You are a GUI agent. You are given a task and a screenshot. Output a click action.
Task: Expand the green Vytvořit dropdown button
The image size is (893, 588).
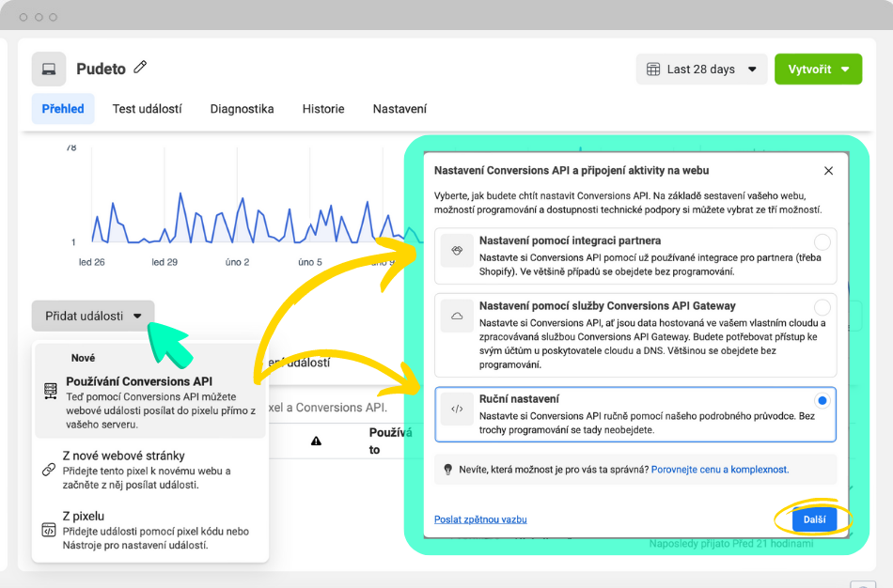pos(819,70)
